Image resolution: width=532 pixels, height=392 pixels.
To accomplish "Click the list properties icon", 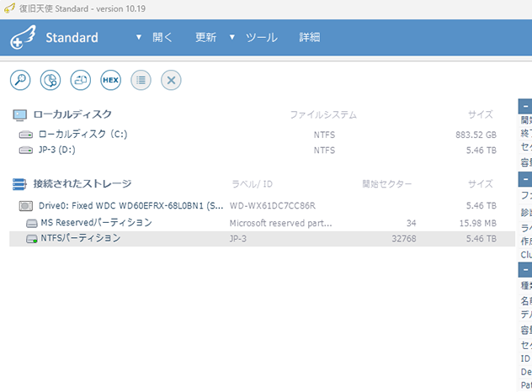I will pos(141,80).
